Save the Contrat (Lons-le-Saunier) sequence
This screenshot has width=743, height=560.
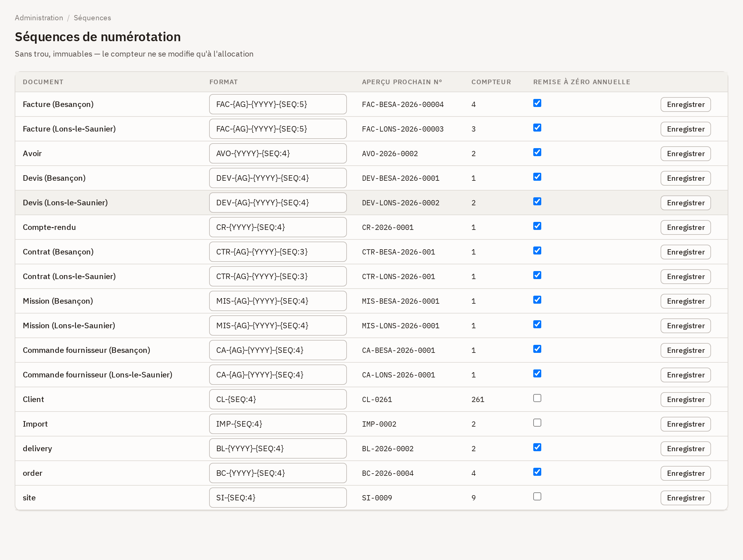(685, 277)
